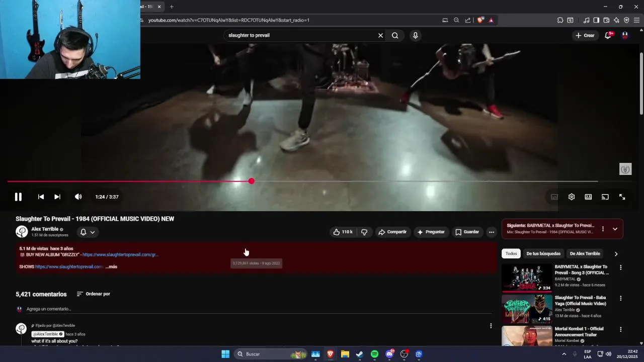This screenshot has width=644, height=362.
Task: Toggle subtitles in the player
Action: [x=554, y=197]
